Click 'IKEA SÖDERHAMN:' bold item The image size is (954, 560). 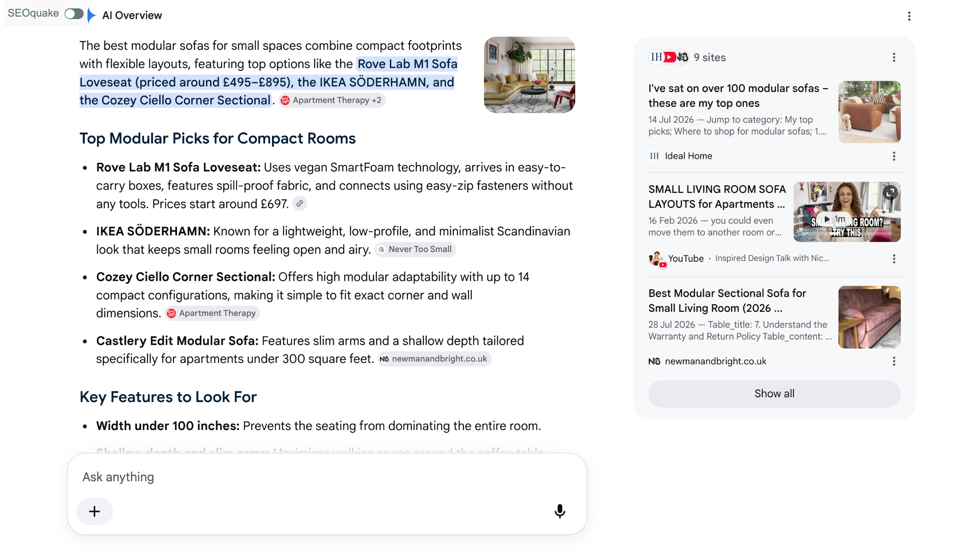(153, 232)
